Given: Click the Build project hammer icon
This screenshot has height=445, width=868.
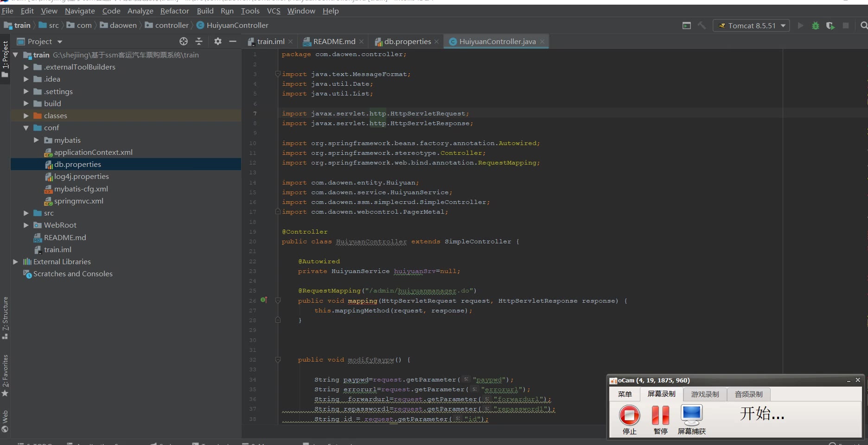Looking at the screenshot, I should pos(702,26).
